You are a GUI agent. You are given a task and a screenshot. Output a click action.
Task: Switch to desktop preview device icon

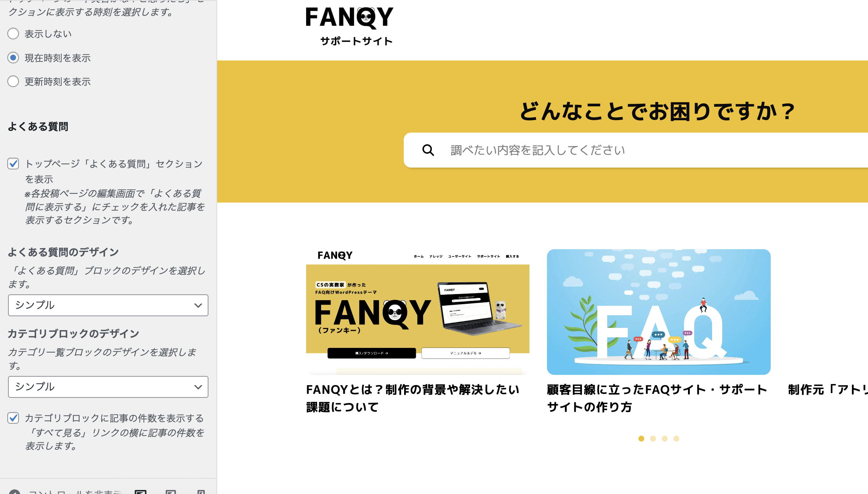pyautogui.click(x=141, y=492)
